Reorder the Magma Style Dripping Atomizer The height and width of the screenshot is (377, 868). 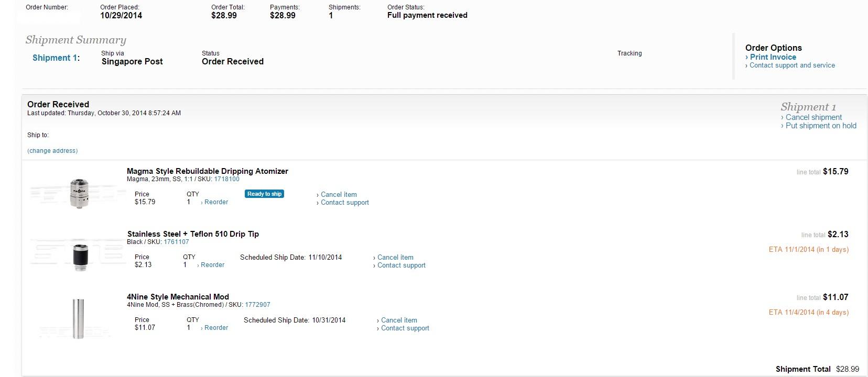coord(216,202)
